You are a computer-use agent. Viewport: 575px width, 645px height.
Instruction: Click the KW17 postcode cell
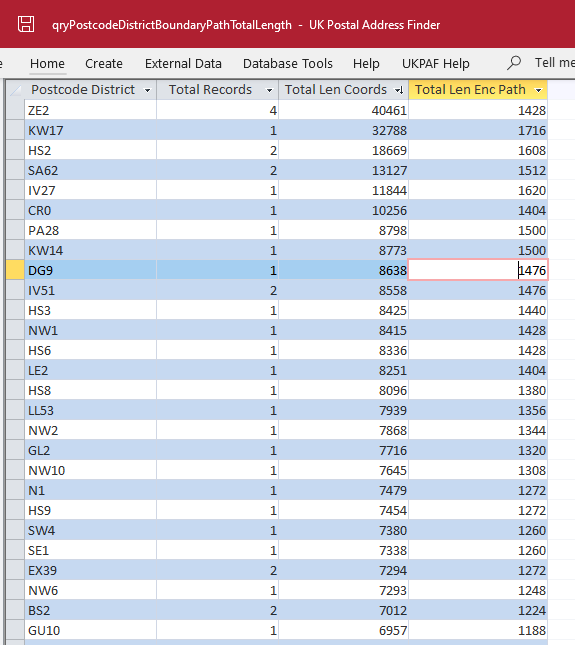(90, 130)
